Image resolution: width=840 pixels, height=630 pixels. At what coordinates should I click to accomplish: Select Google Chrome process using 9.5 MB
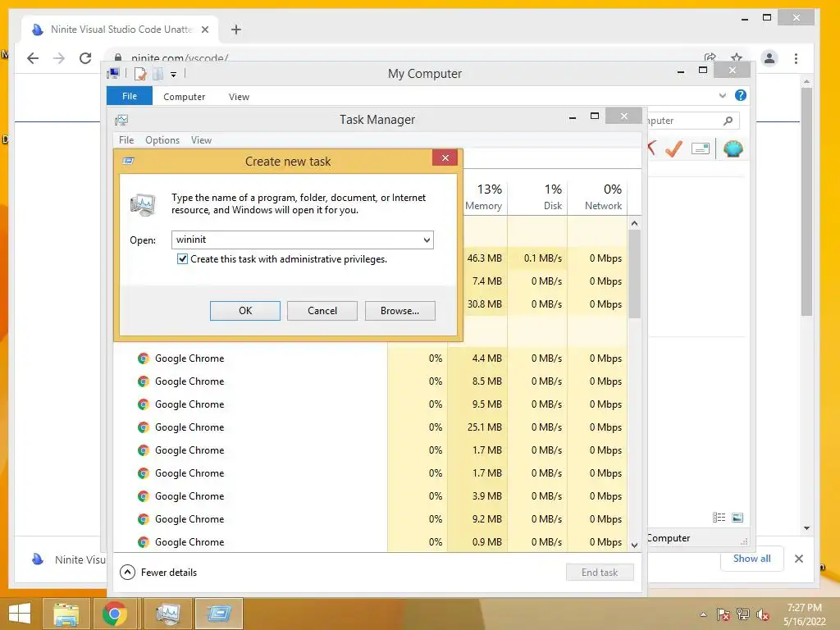click(370, 404)
